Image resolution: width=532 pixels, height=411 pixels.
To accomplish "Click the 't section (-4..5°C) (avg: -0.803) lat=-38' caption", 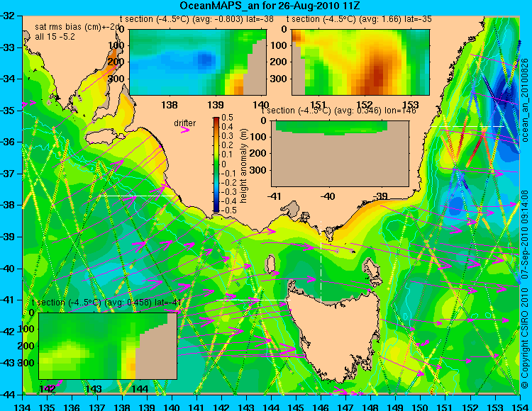I will click(196, 19).
